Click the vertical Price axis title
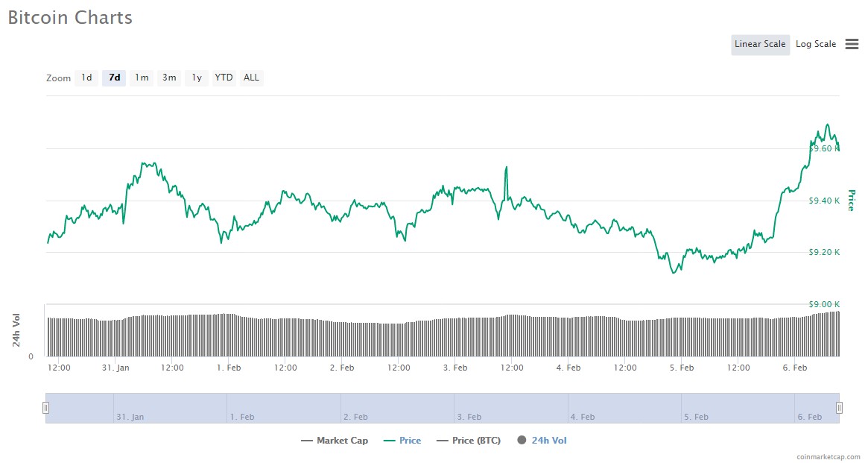Viewport: 868px width, 463px height. tap(852, 200)
